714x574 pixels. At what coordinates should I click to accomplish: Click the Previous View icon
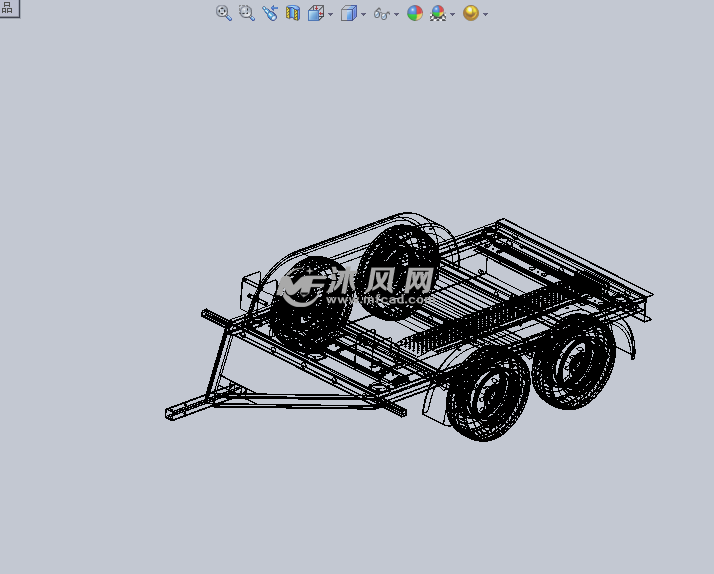(269, 13)
